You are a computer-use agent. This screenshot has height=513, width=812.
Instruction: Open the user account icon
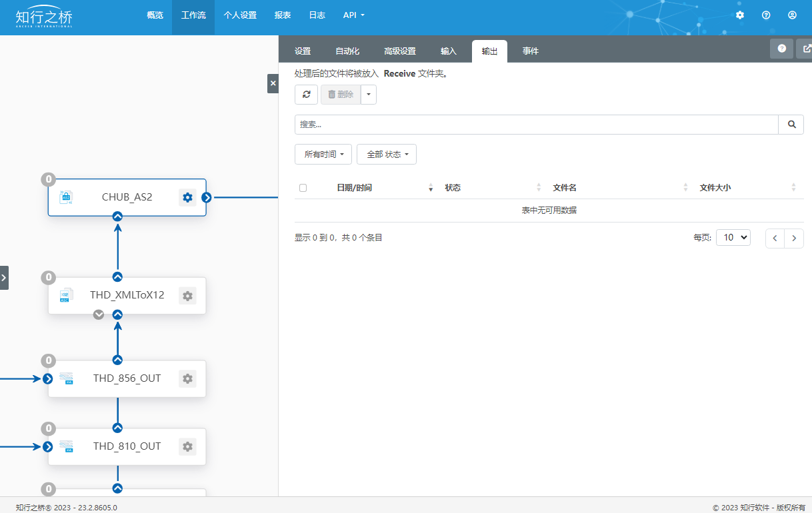tap(792, 15)
